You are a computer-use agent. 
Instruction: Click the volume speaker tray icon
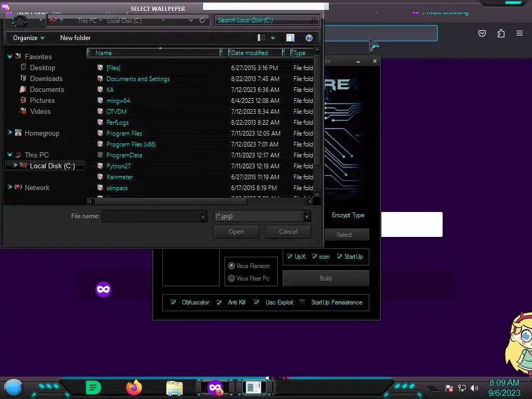click(x=474, y=388)
